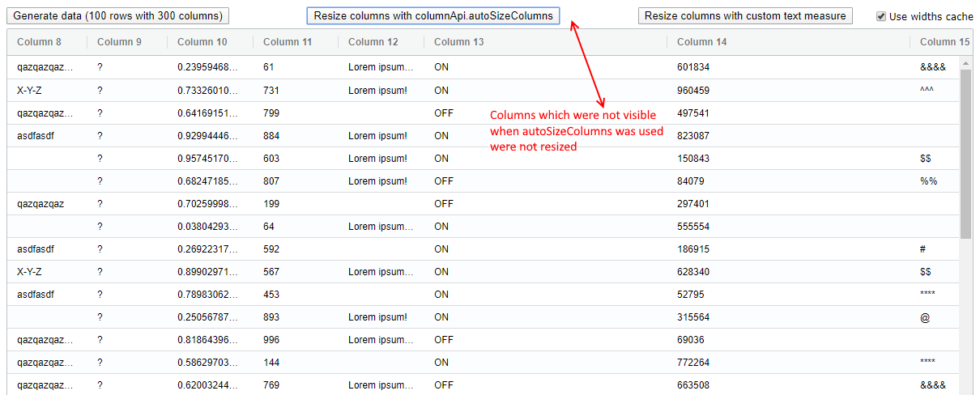Sort by the Column 8 header

point(39,42)
